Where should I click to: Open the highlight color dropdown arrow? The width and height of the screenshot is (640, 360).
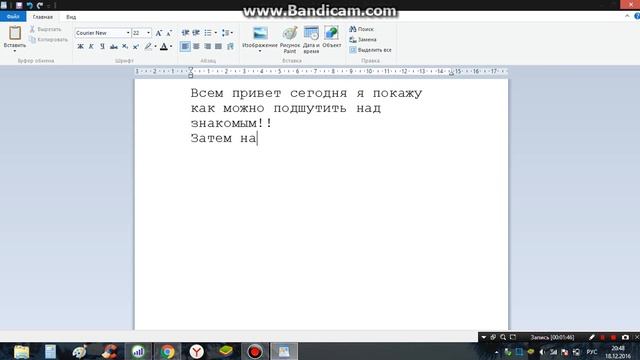point(156,47)
